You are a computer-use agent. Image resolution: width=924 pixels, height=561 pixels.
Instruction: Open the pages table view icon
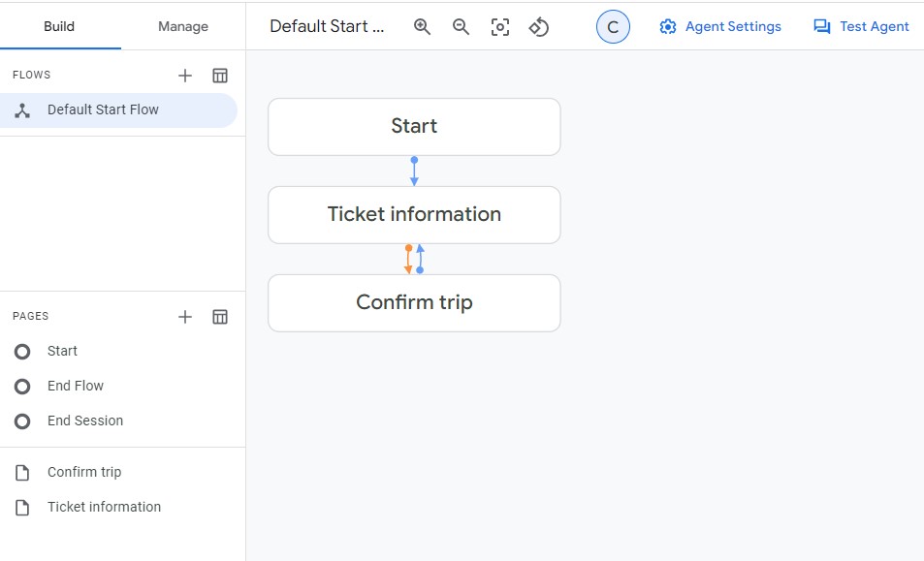pyautogui.click(x=220, y=317)
